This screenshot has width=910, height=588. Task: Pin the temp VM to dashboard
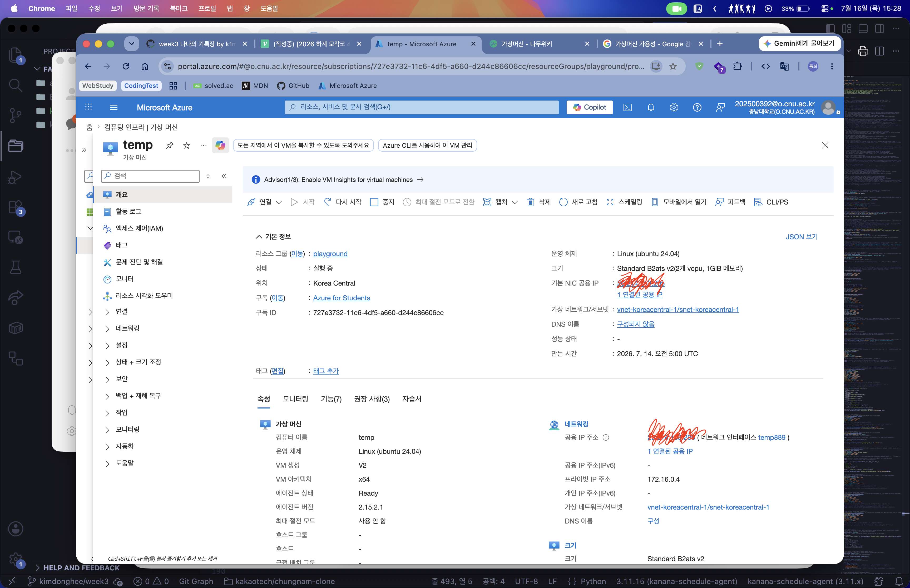(170, 145)
